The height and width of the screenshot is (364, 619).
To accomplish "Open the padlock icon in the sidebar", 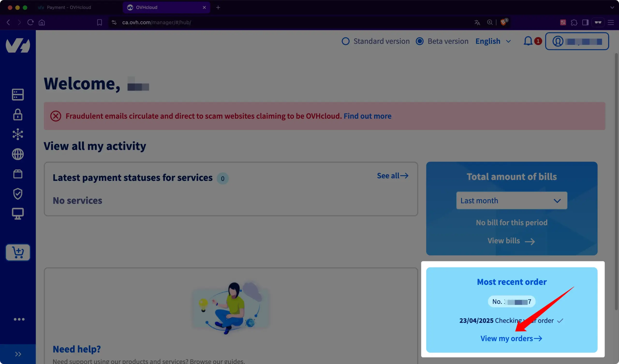I will (18, 115).
